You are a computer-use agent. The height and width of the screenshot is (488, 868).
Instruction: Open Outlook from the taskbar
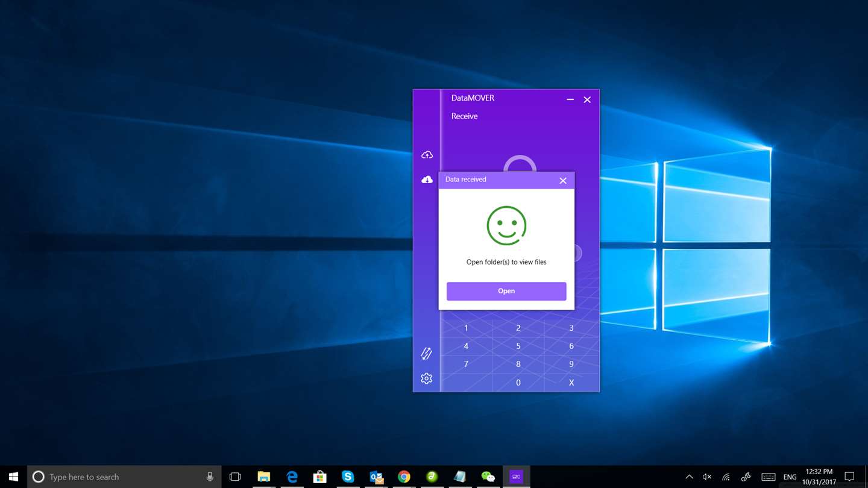376,477
